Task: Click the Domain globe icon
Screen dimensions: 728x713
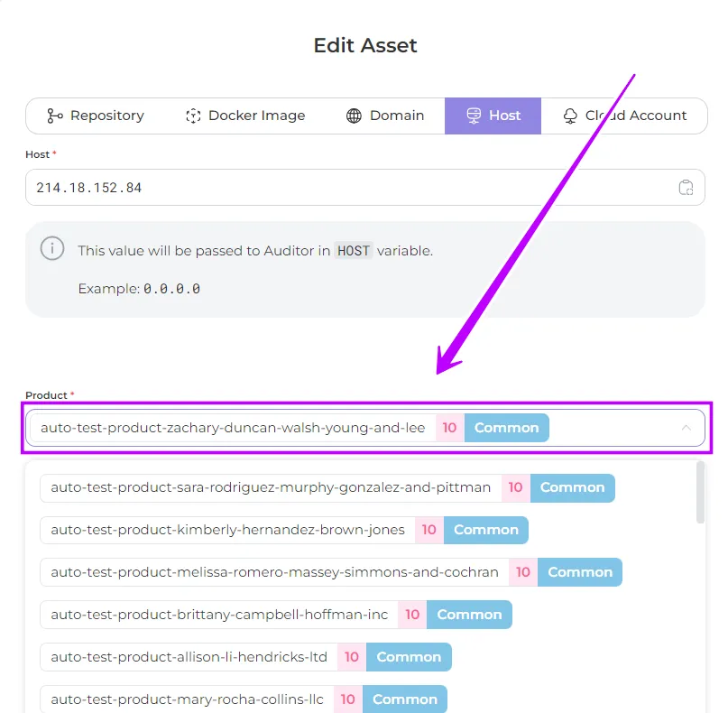Action: 355,116
